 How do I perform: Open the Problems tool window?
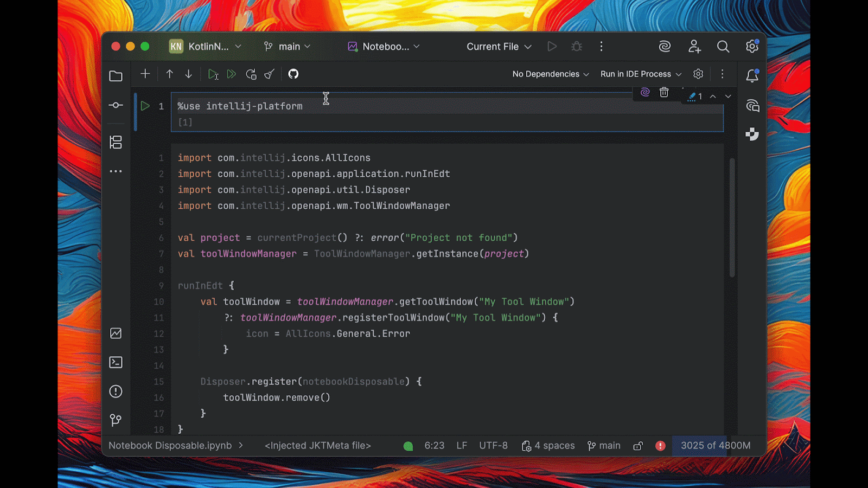pyautogui.click(x=116, y=391)
